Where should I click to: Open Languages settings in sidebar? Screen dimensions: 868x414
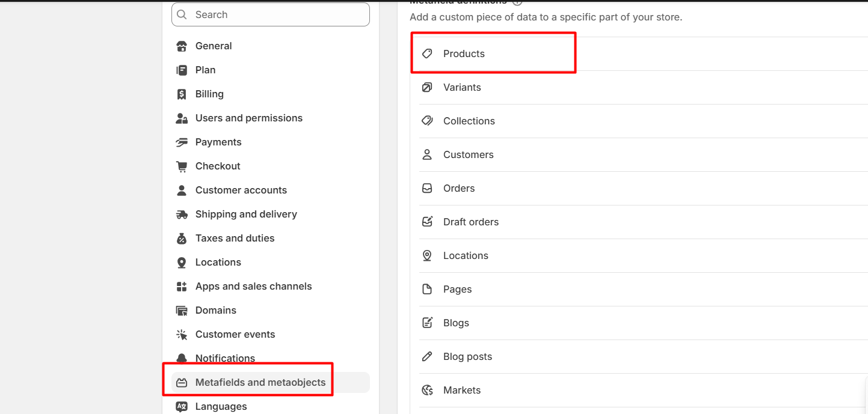[221, 406]
